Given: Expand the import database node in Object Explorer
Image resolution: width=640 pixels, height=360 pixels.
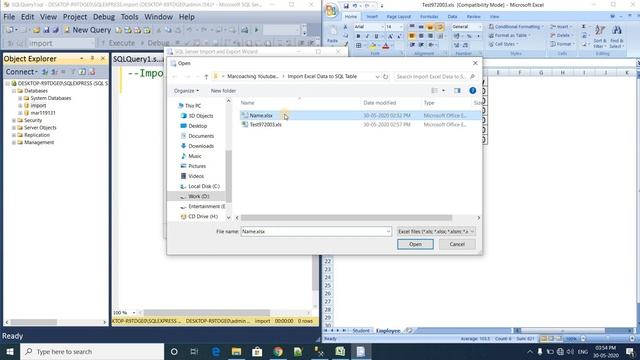Looking at the screenshot, I should coord(20,106).
